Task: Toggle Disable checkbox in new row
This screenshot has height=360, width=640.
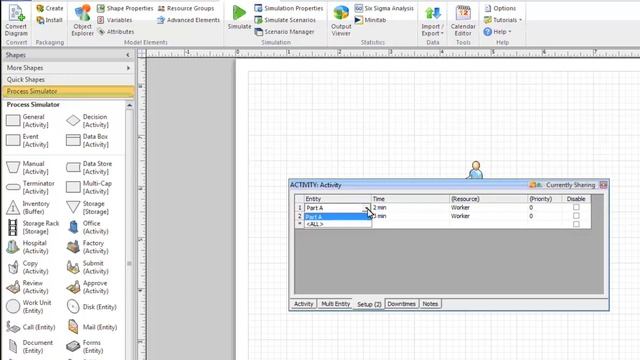Action: tap(576, 224)
